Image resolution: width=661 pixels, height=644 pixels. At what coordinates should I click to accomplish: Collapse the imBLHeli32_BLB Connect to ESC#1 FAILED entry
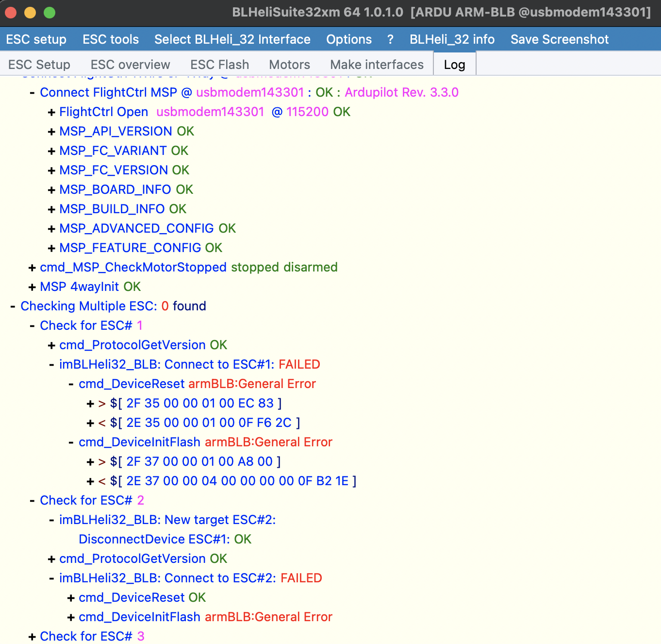point(51,364)
